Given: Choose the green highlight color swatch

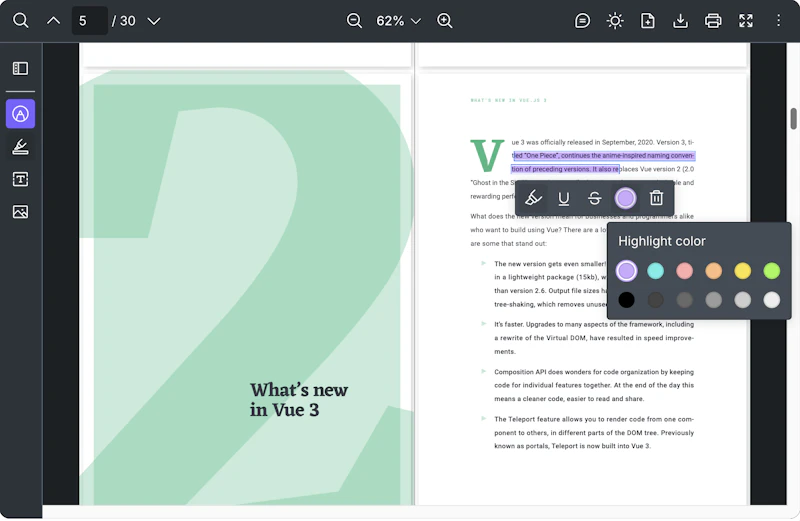Looking at the screenshot, I should tap(771, 271).
